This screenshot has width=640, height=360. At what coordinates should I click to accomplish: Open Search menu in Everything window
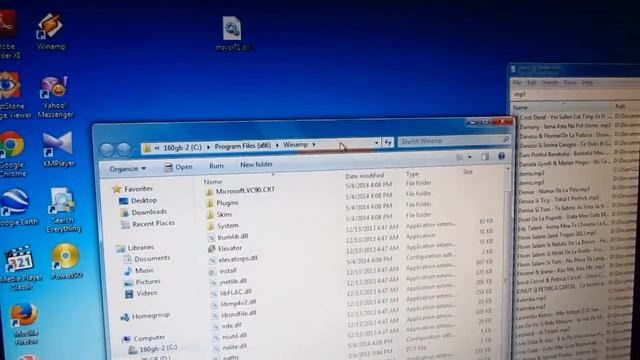(x=550, y=83)
